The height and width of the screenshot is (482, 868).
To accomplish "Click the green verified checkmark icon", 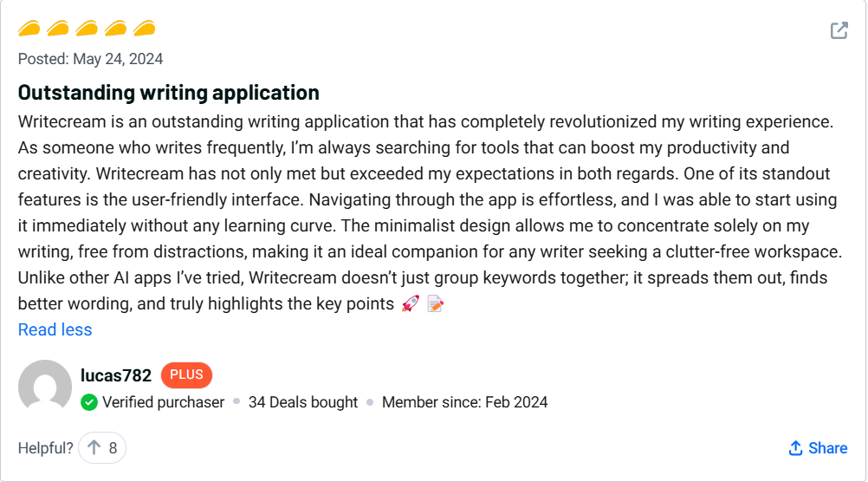I will click(89, 402).
